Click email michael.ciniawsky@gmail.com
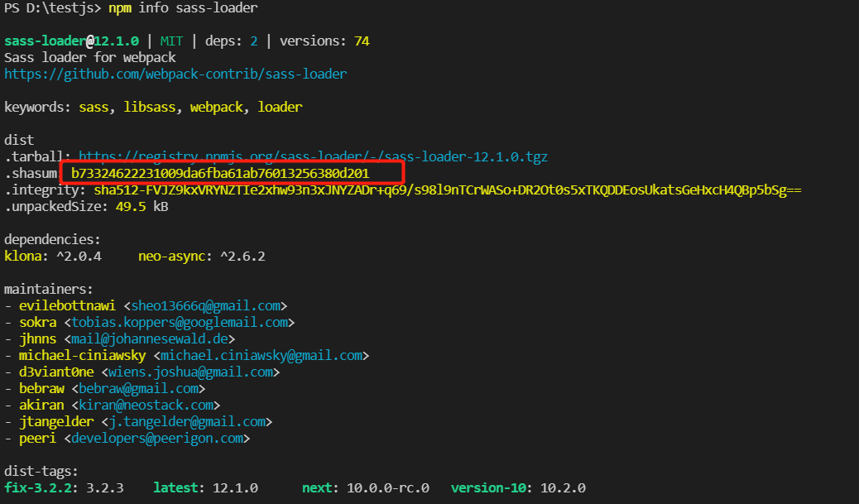The image size is (859, 504). (x=262, y=356)
